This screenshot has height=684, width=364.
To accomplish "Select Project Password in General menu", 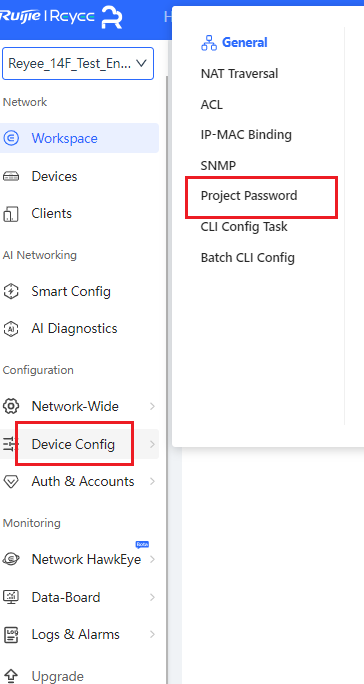I will pyautogui.click(x=249, y=195).
